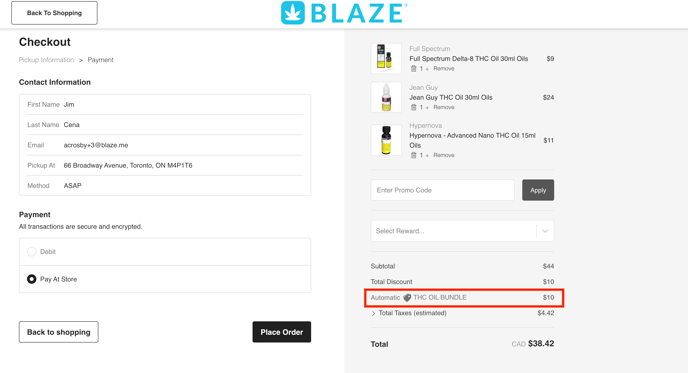This screenshot has height=373, width=688.
Task: Select the Pay At Store radio button
Action: [x=32, y=279]
